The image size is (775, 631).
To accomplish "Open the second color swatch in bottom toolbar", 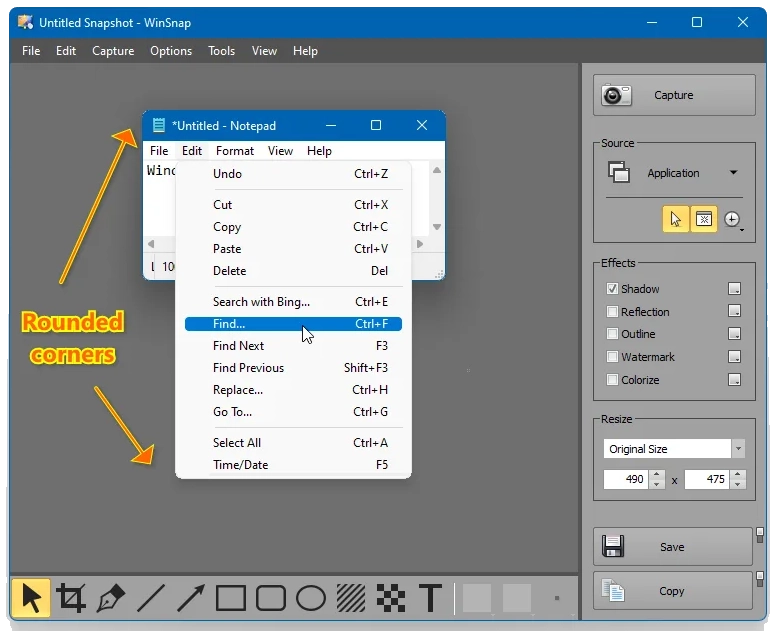I will click(x=517, y=598).
